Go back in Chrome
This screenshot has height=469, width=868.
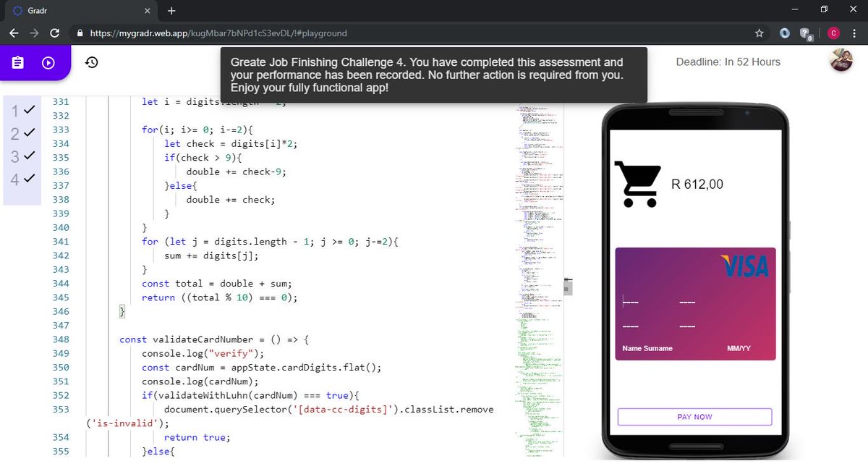click(x=14, y=33)
